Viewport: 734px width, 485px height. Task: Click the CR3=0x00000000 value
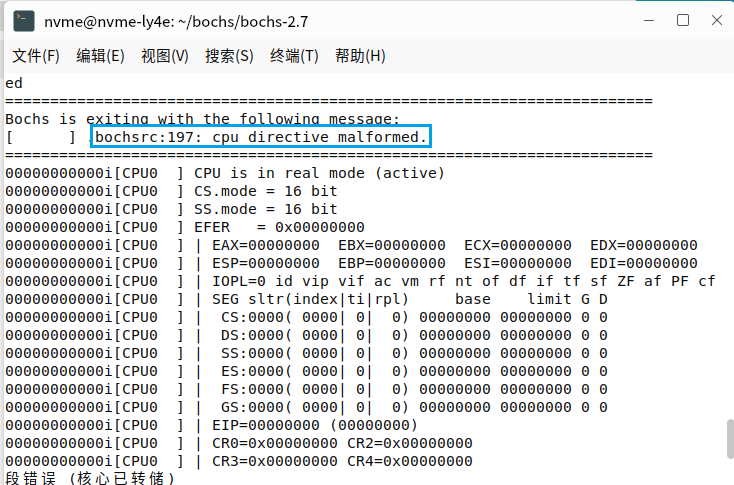(274, 461)
